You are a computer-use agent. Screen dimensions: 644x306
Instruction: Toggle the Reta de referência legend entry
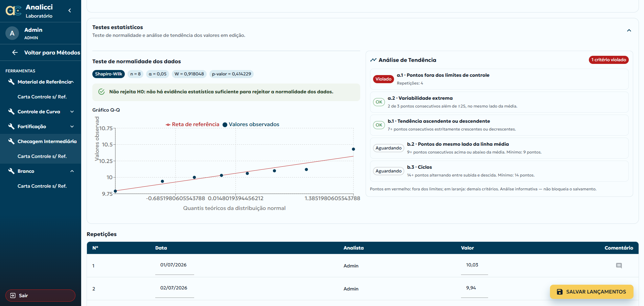point(192,124)
